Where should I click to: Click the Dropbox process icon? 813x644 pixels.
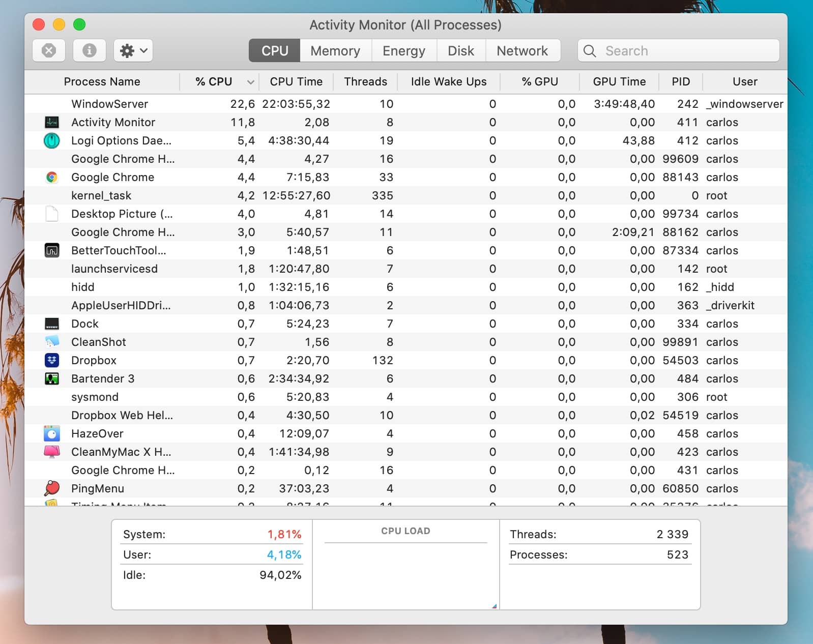pos(52,360)
